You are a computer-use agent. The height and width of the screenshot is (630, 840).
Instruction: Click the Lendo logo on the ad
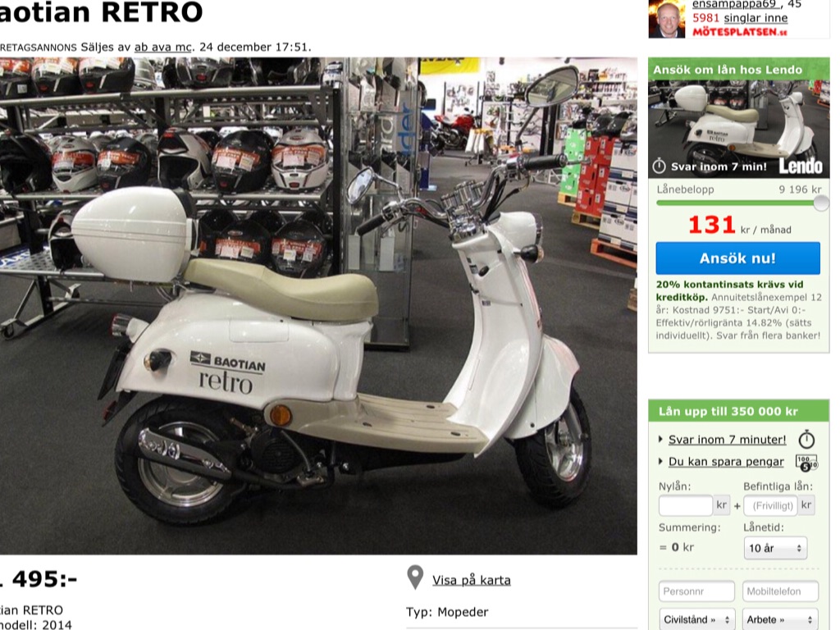pyautogui.click(x=801, y=166)
